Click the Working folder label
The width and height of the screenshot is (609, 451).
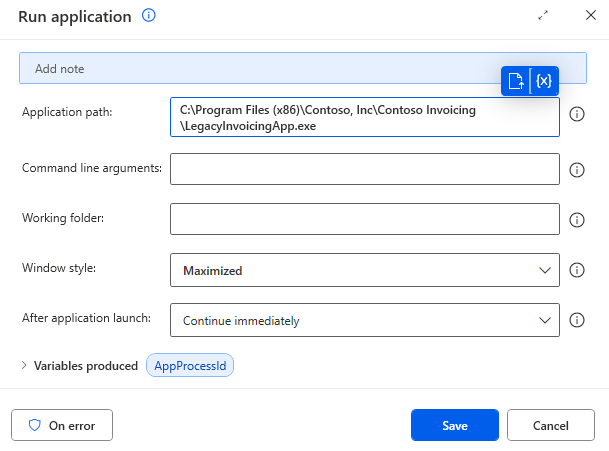(63, 218)
